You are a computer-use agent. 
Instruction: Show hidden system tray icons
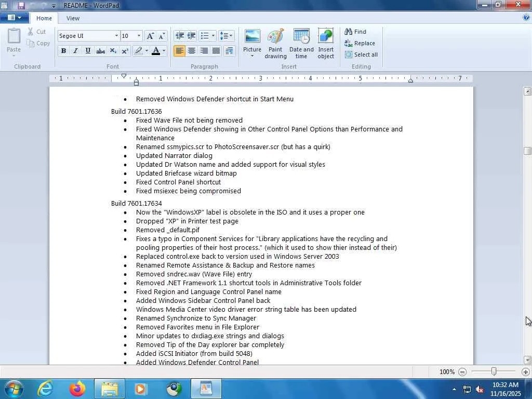tap(454, 389)
